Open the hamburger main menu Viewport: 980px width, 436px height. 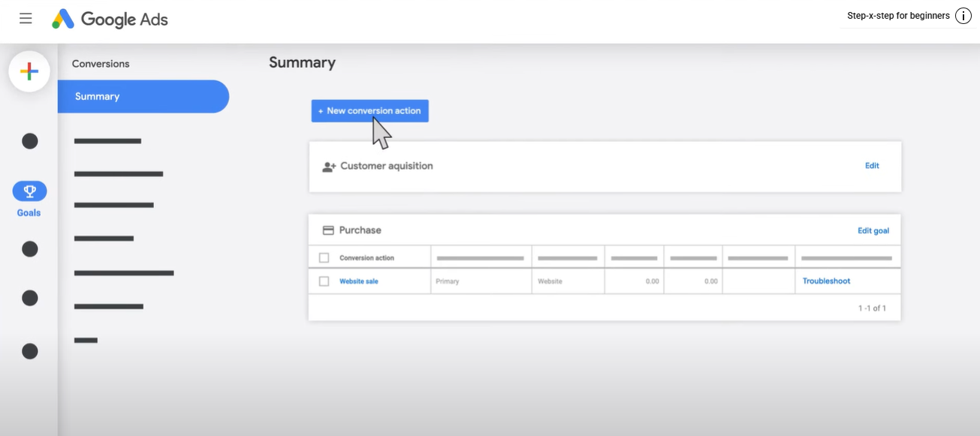pos(26,19)
